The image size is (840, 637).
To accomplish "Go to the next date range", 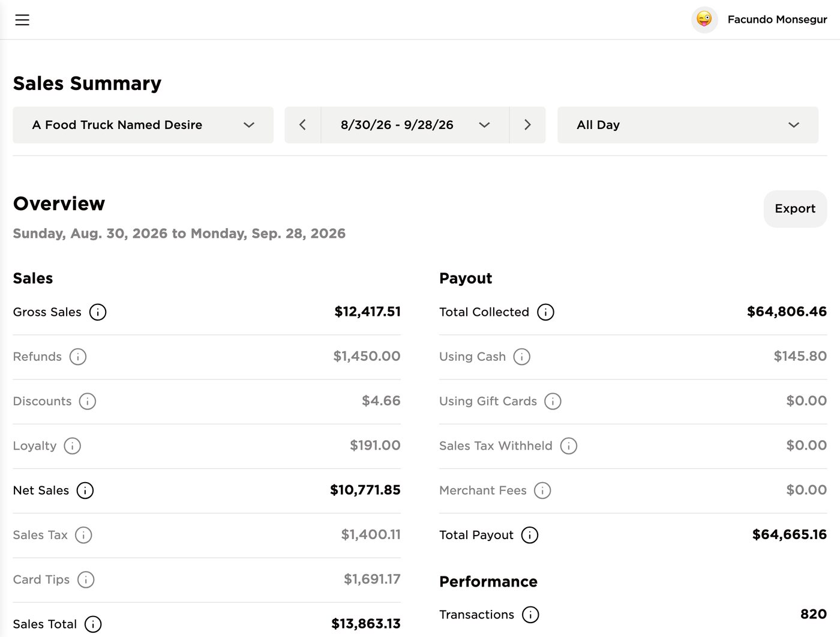I will (x=527, y=125).
